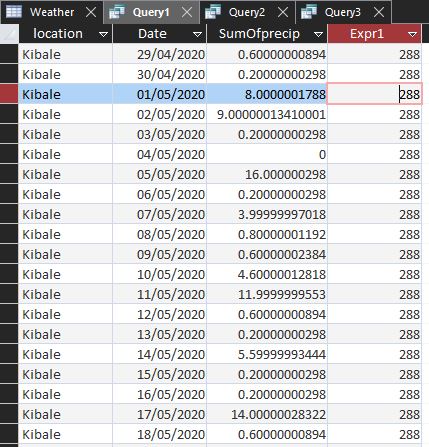Close the Query3 tab
429x447 pixels.
pyautogui.click(x=379, y=13)
